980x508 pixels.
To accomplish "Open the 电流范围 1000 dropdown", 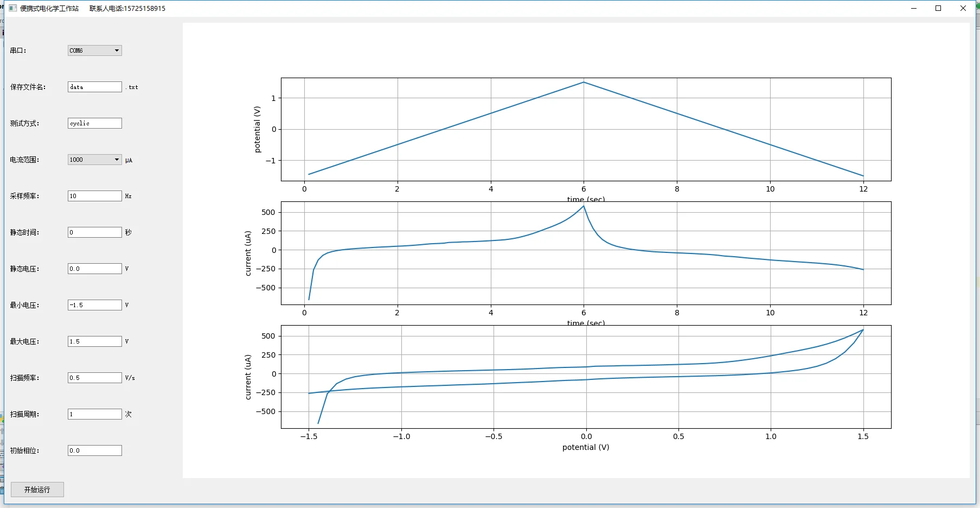I will coord(95,160).
